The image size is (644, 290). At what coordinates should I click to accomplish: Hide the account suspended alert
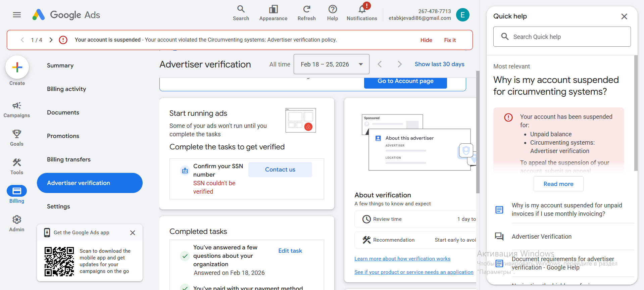pyautogui.click(x=426, y=40)
